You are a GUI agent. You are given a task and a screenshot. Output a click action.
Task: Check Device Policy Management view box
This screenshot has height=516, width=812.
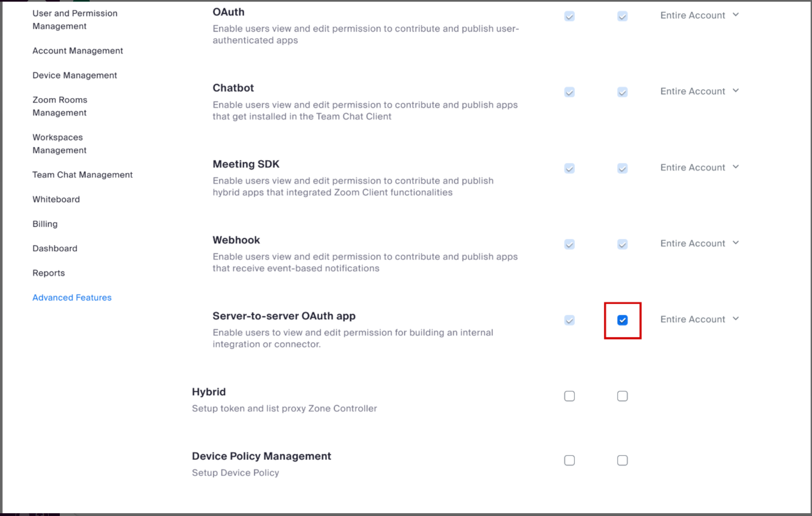point(569,461)
